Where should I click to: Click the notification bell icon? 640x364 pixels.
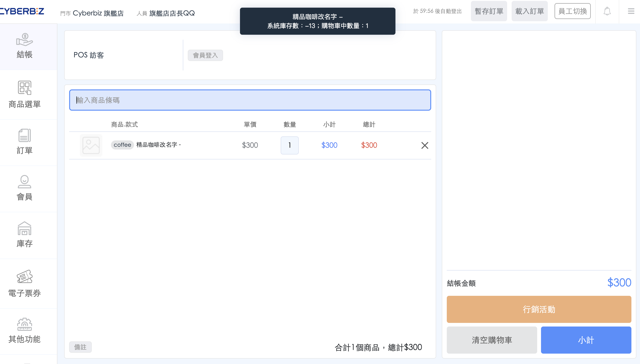pyautogui.click(x=607, y=11)
